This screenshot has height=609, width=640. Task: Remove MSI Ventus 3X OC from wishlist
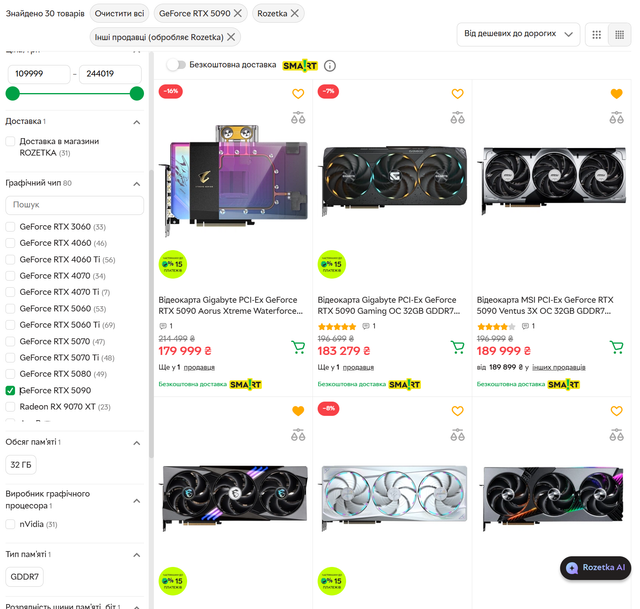616,94
